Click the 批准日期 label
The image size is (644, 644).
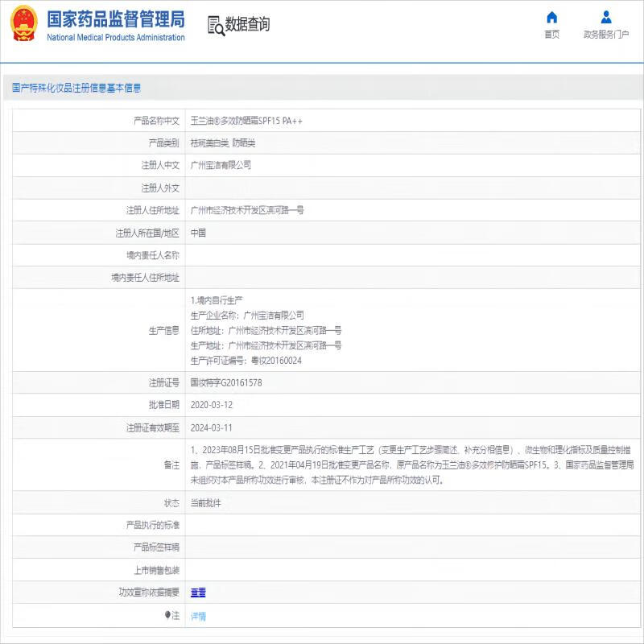(164, 405)
